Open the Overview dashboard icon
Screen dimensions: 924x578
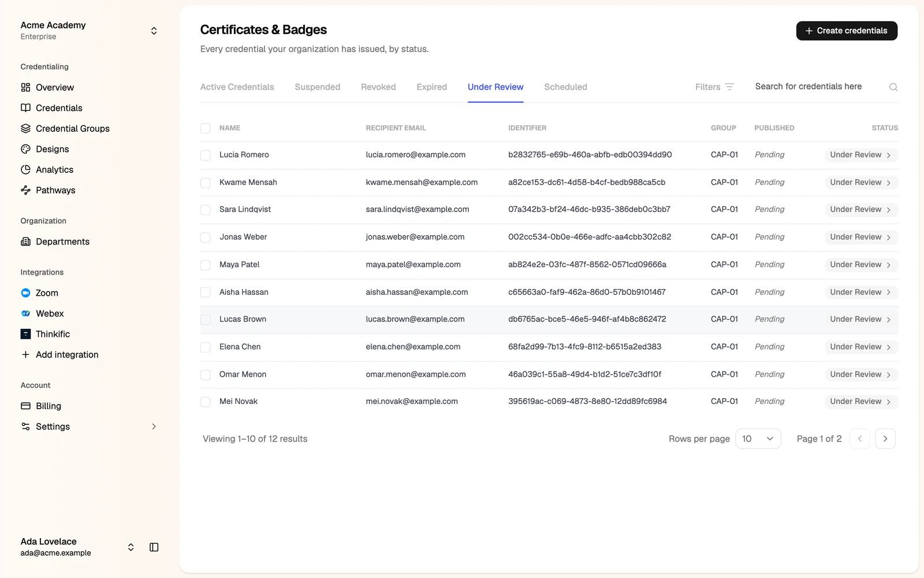[25, 87]
